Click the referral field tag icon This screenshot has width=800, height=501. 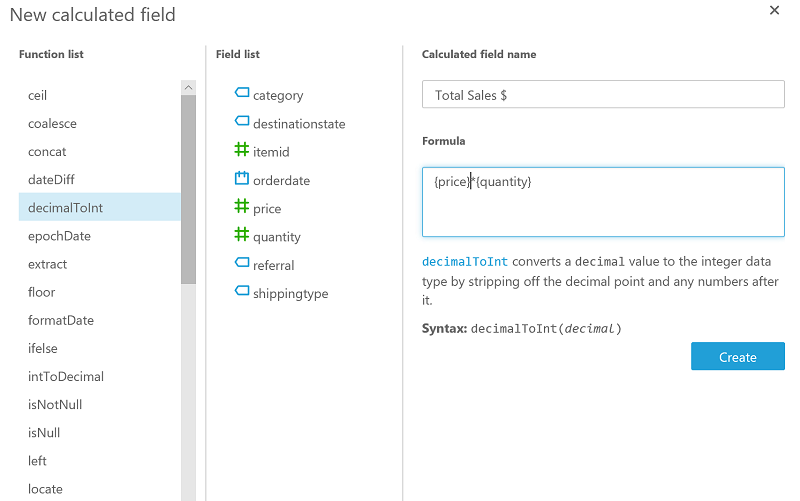(241, 263)
